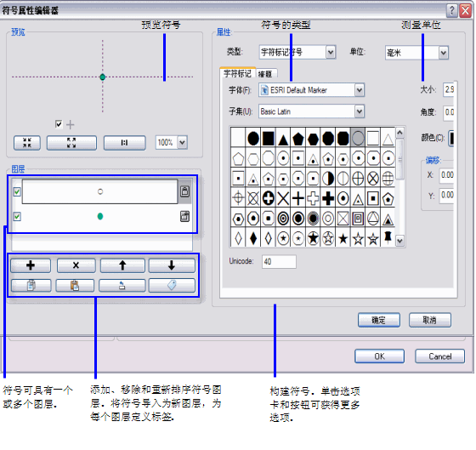Viewport: 476px width, 450px height.
Task: Switch to the 字符标记 tab
Action: tap(237, 73)
